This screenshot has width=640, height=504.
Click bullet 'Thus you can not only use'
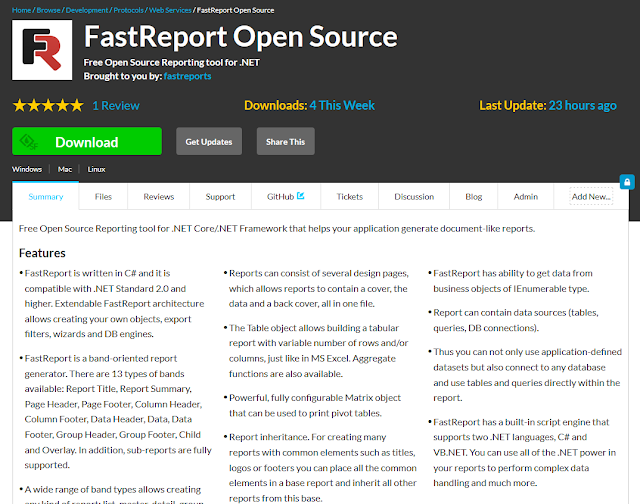(x=527, y=375)
